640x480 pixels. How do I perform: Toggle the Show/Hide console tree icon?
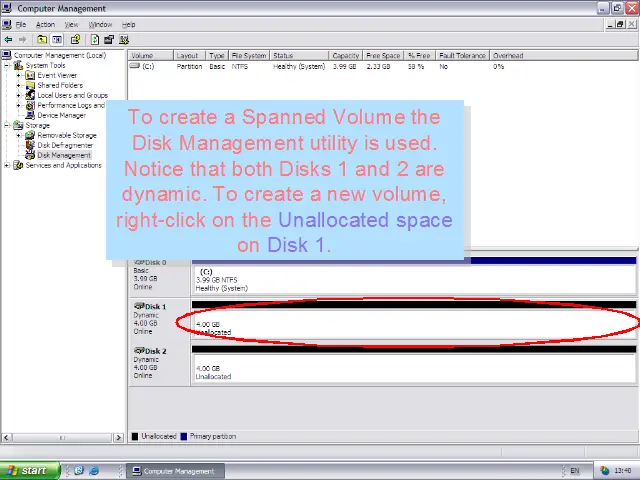(x=57, y=40)
